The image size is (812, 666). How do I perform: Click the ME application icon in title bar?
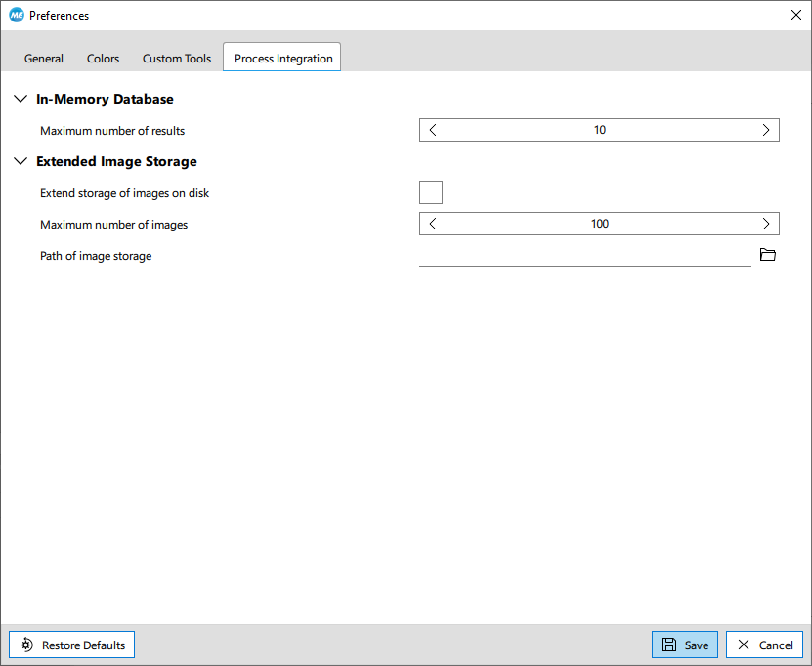17,16
